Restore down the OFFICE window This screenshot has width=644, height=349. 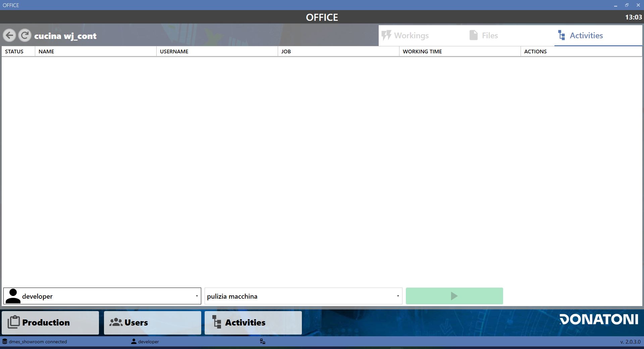point(627,5)
